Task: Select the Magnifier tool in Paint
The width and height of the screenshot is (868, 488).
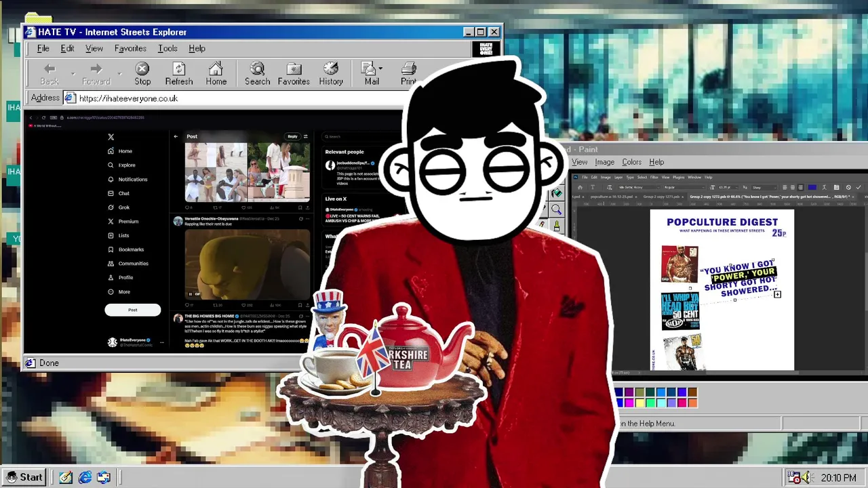Action: [557, 209]
